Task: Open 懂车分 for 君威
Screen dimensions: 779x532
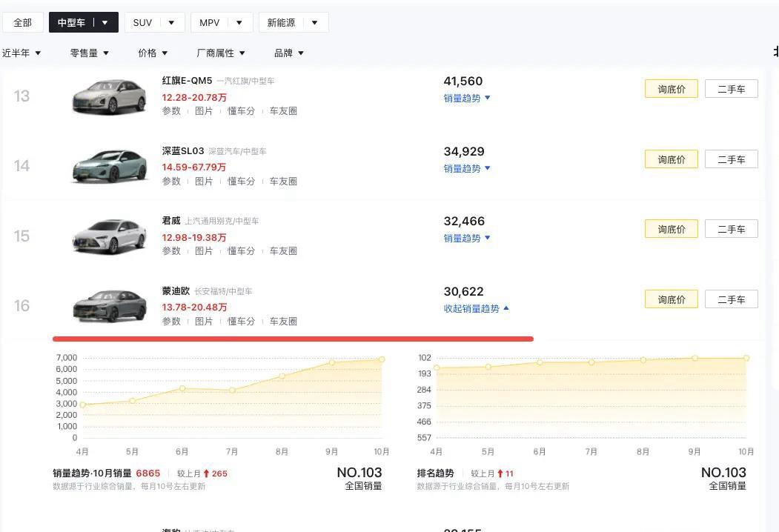Action: pyautogui.click(x=241, y=251)
